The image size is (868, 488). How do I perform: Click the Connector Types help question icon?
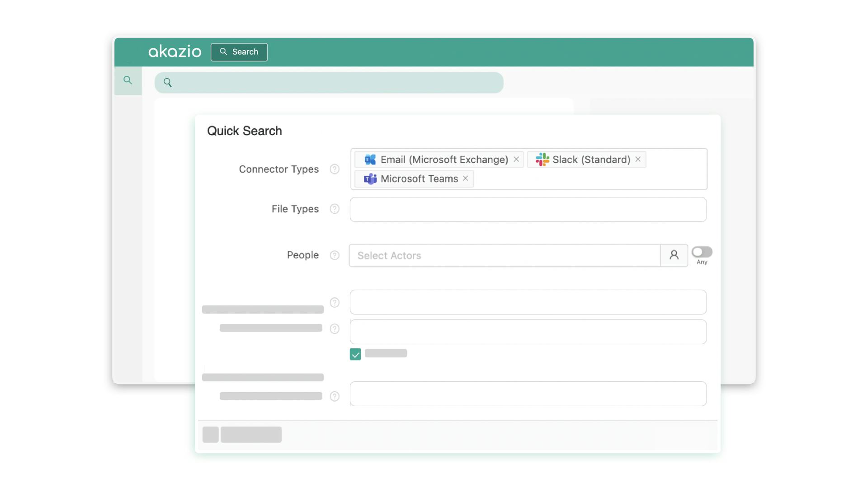[x=335, y=169]
